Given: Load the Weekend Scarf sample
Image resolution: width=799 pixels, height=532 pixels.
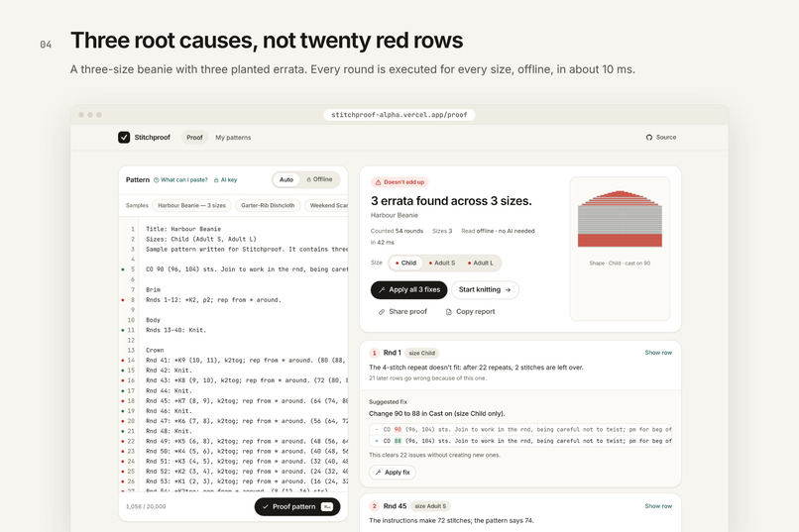Looking at the screenshot, I should tap(326, 205).
